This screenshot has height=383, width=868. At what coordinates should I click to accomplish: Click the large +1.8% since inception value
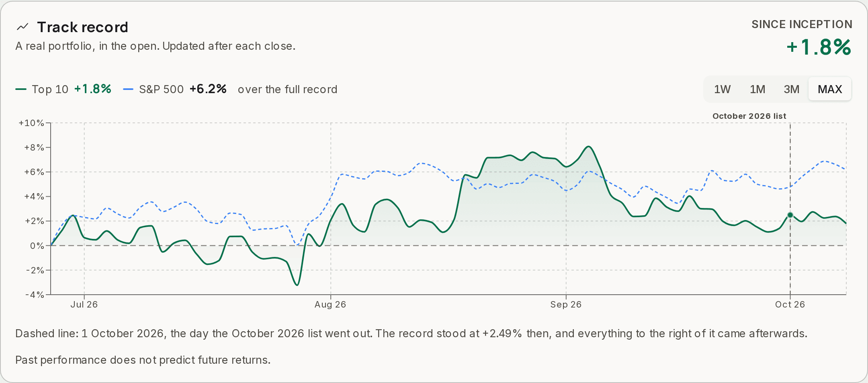(x=819, y=47)
